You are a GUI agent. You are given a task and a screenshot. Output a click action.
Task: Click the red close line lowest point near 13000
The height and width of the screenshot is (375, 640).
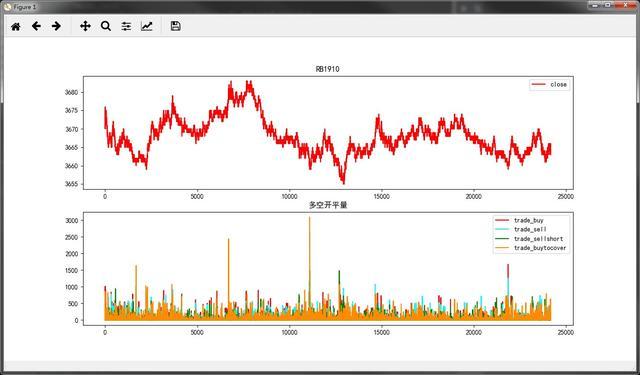coord(343,183)
